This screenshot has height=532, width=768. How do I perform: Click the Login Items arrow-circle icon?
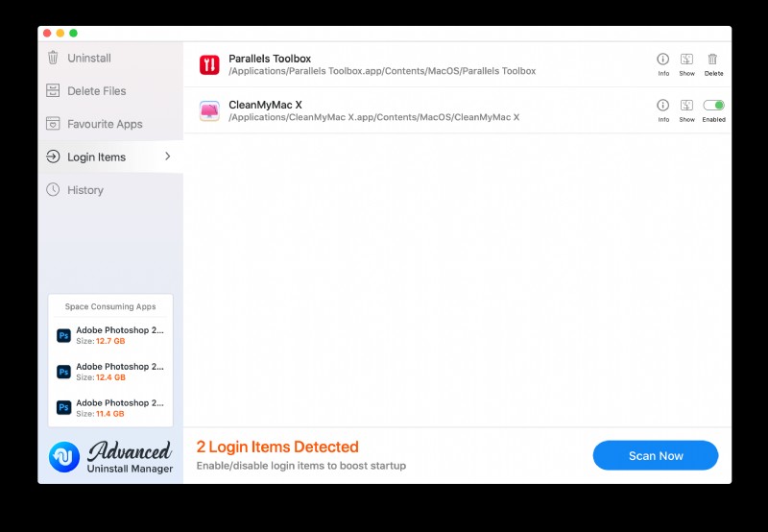point(53,157)
